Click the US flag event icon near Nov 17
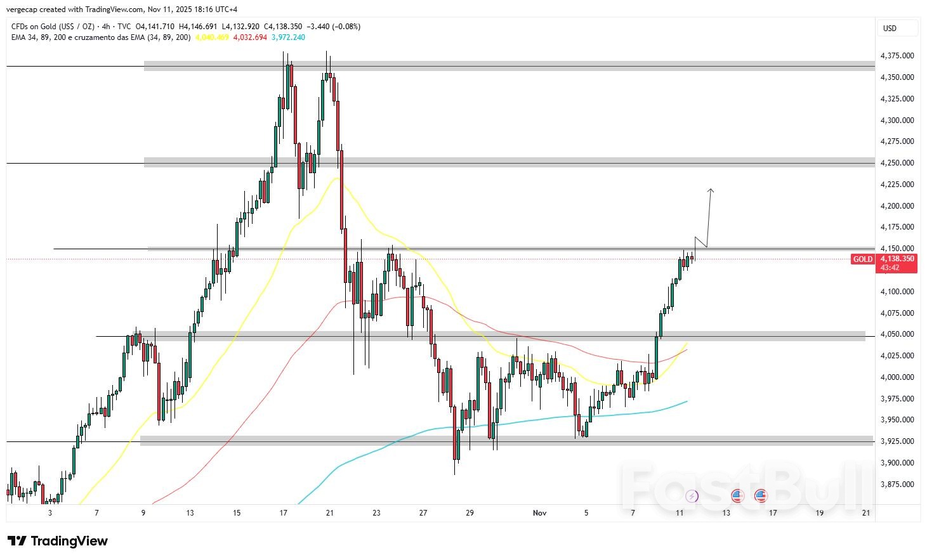The width and height of the screenshot is (927, 560). click(x=759, y=496)
